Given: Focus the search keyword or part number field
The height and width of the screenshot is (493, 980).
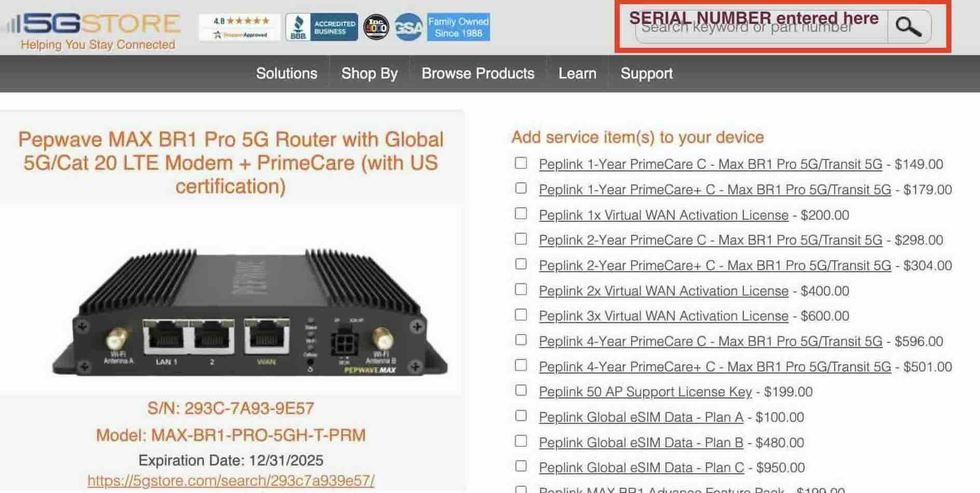Looking at the screenshot, I should click(x=761, y=26).
